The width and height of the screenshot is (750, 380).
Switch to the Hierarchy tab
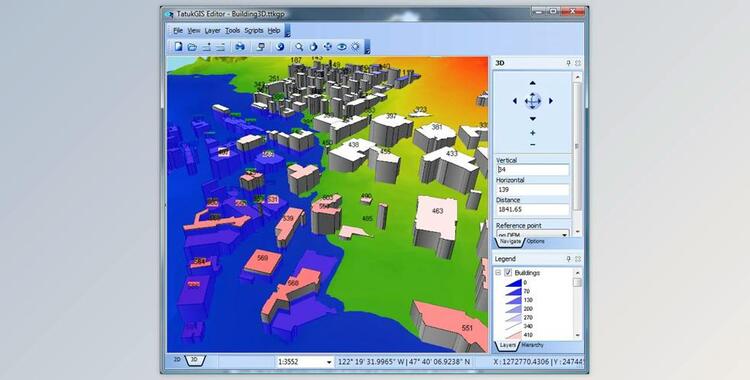tap(532, 345)
